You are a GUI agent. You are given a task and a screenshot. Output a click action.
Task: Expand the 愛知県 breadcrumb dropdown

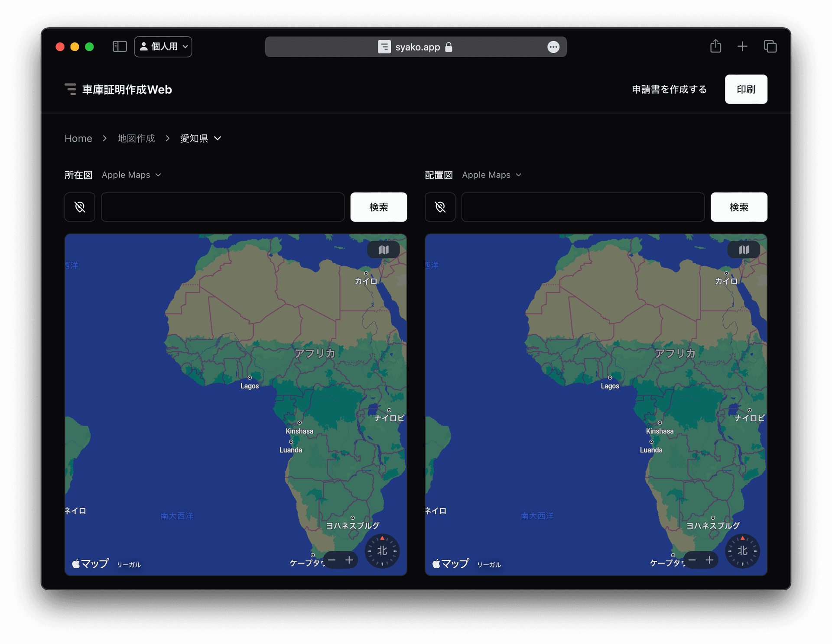tap(201, 138)
